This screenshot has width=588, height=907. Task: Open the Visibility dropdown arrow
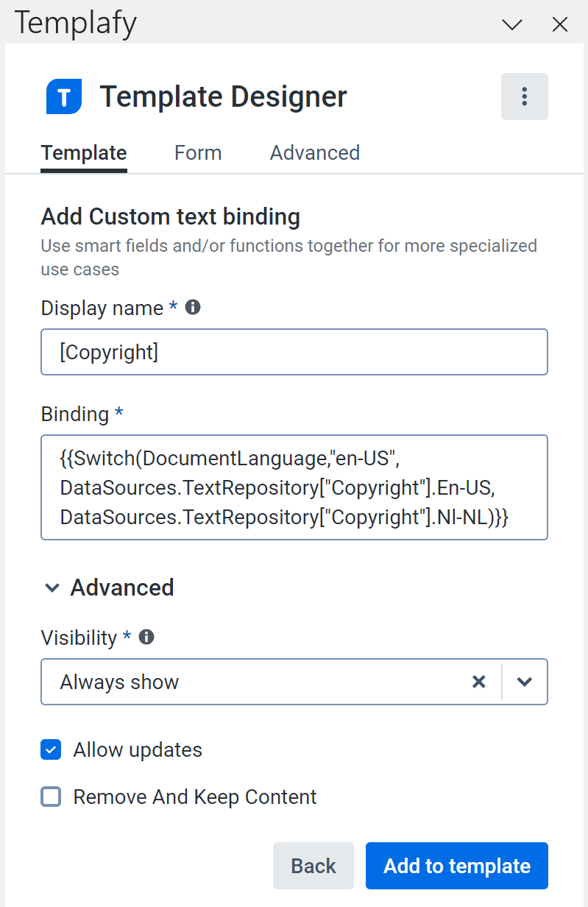click(x=525, y=682)
